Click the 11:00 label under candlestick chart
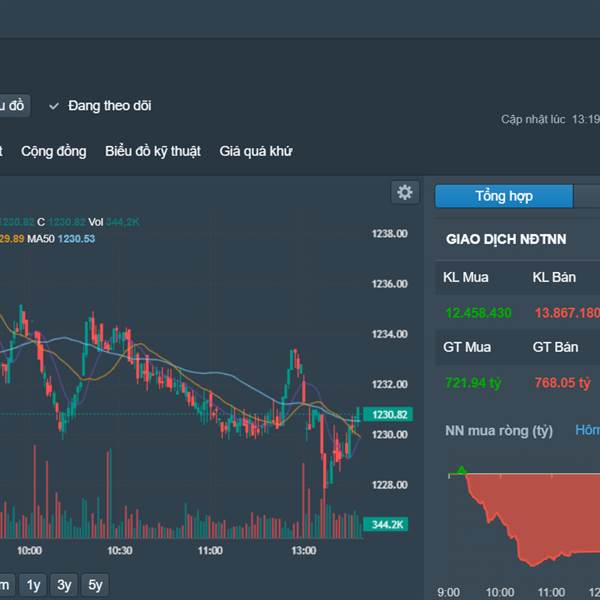Image resolution: width=600 pixels, height=600 pixels. [210, 551]
